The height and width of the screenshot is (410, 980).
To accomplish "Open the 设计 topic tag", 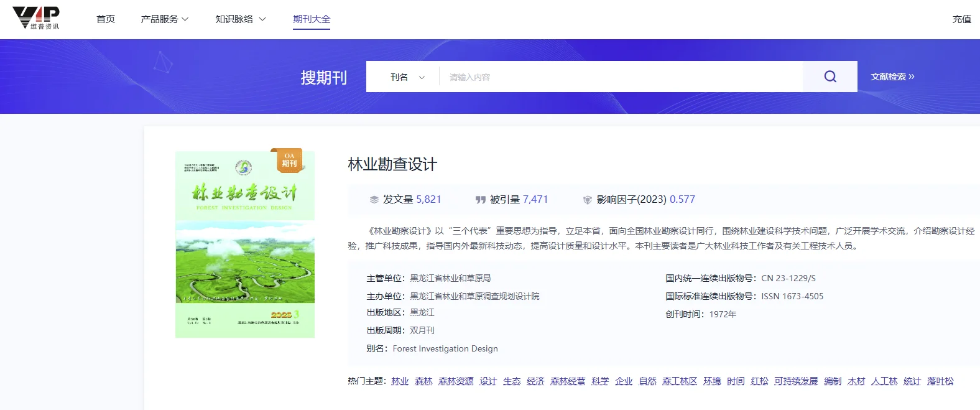I will click(488, 381).
